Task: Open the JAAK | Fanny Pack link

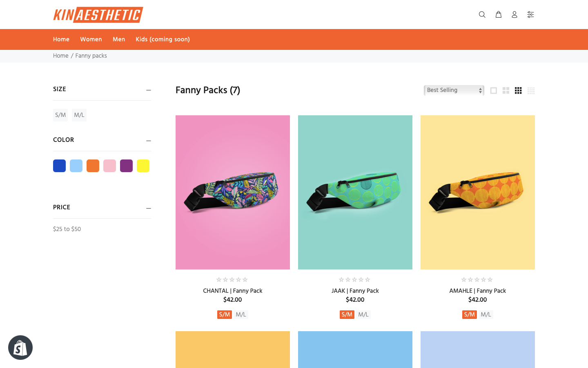Action: pos(355,291)
